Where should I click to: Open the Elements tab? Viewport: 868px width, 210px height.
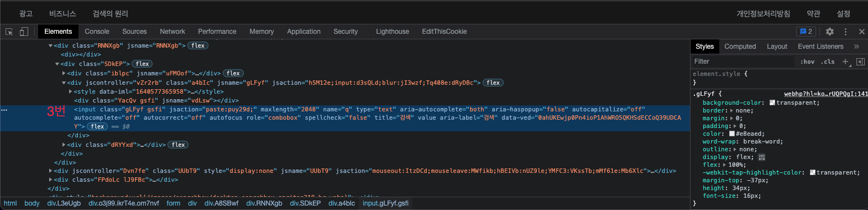click(58, 32)
